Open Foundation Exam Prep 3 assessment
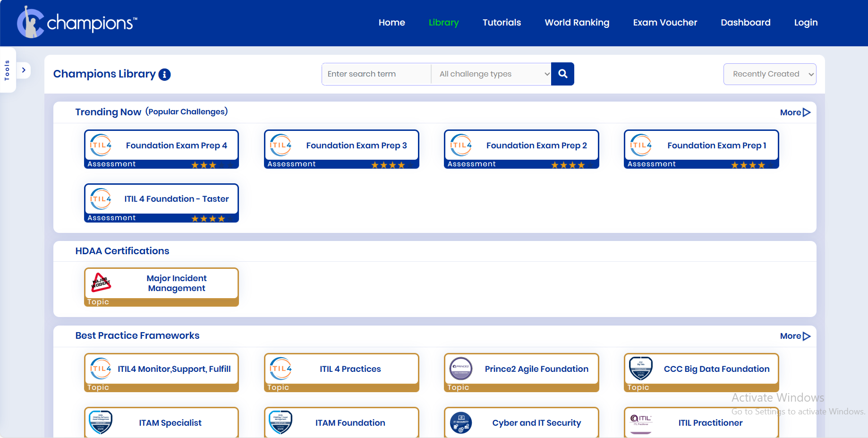The image size is (868, 438). pyautogui.click(x=341, y=149)
